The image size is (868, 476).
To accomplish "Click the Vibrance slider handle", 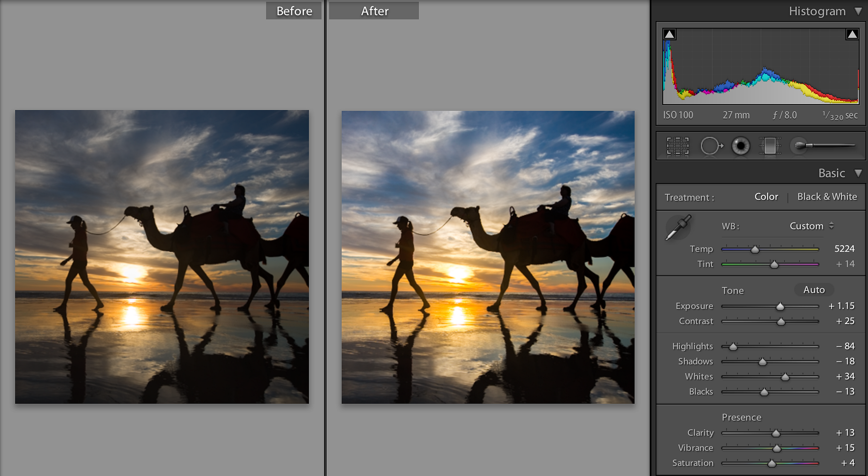I will [x=777, y=448].
